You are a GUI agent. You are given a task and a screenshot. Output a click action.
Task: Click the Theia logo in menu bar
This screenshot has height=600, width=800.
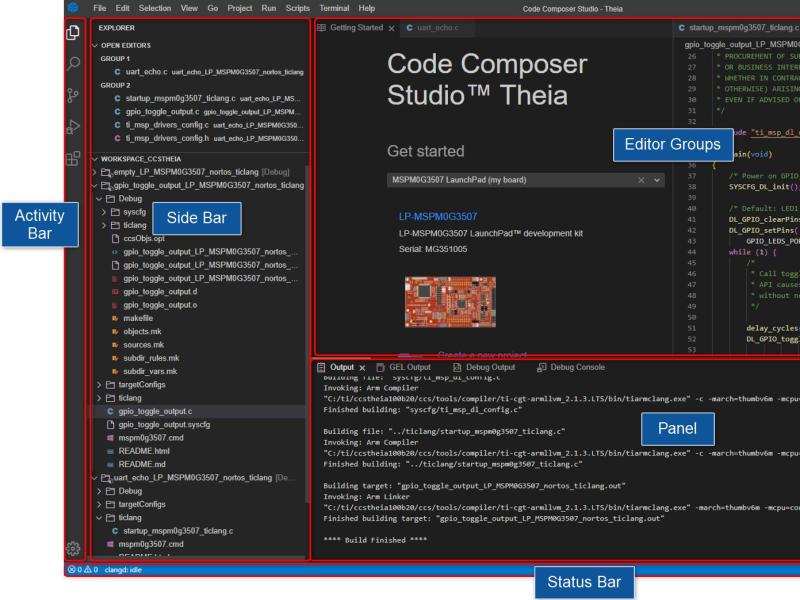pyautogui.click(x=73, y=8)
